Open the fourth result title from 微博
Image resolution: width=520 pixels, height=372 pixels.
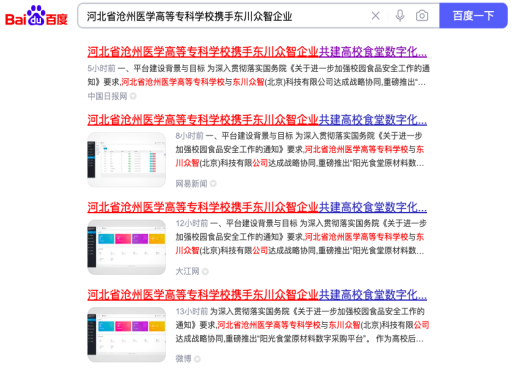(257, 295)
